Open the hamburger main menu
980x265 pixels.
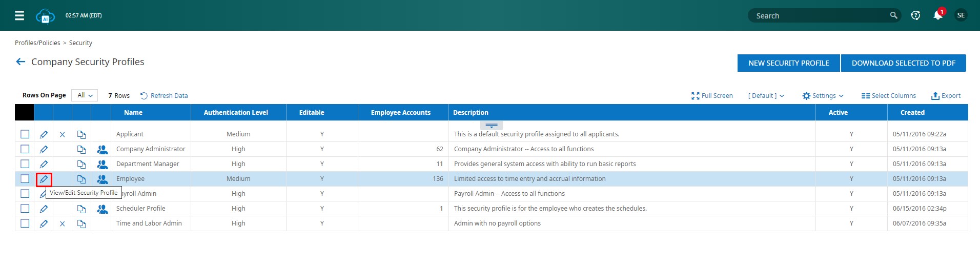19,15
